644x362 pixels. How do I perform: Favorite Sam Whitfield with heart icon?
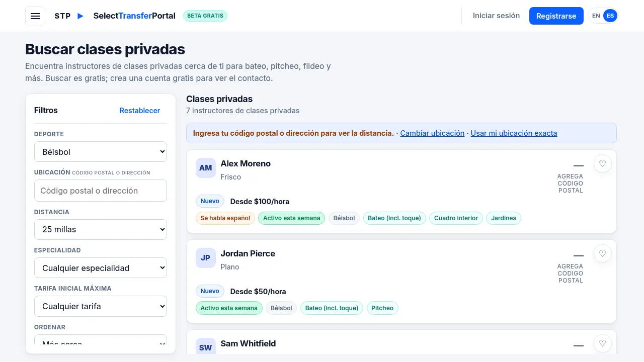pyautogui.click(x=603, y=343)
